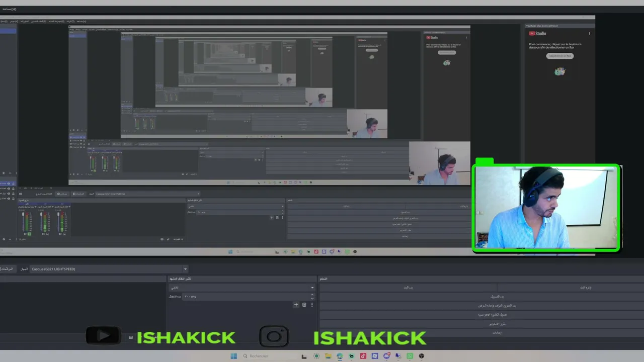This screenshot has height=362, width=644.
Task: Open the OBS Studio taskbar icon
Action: point(422,356)
